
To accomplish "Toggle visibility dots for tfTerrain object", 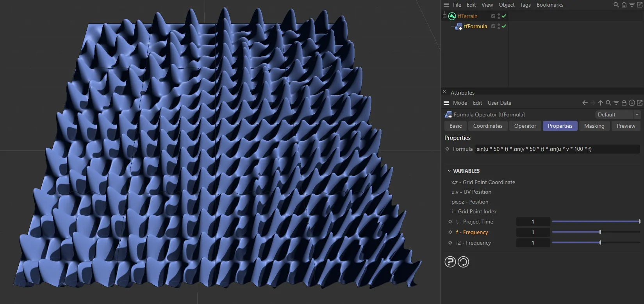I will pos(499,16).
